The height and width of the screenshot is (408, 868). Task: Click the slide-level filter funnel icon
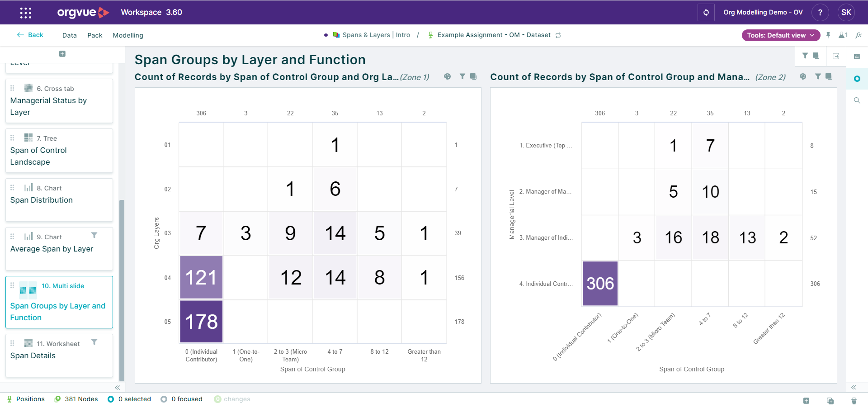tap(805, 56)
